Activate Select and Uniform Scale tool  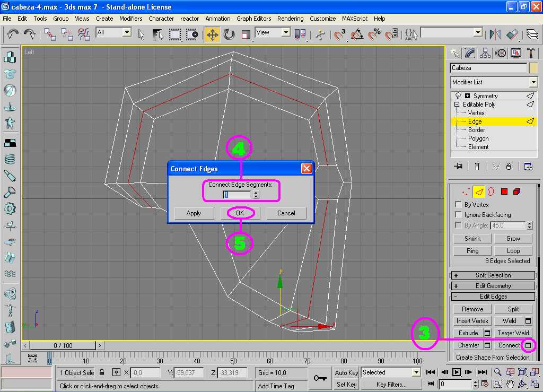(246, 34)
